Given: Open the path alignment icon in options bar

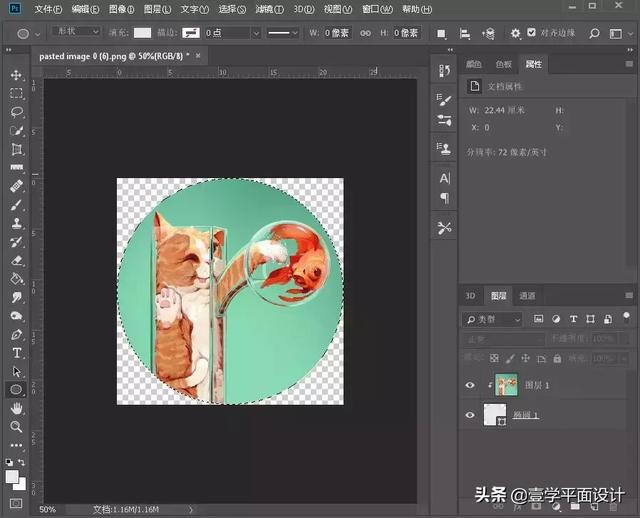Looking at the screenshot, I should (x=464, y=33).
